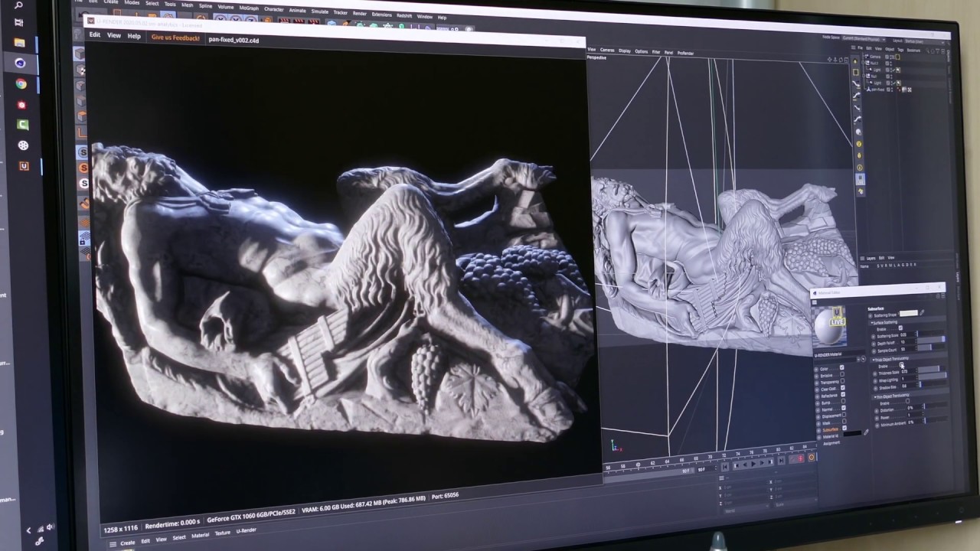Toggle the Displacement channel checkbox

(844, 415)
